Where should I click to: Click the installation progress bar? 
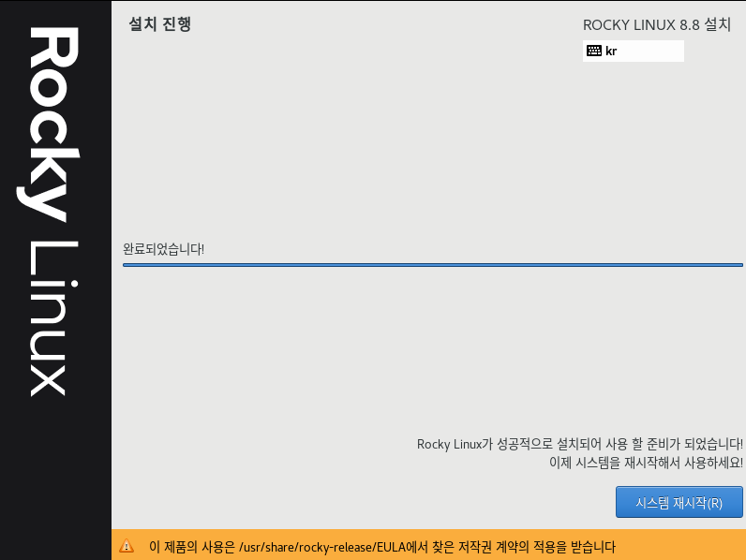pos(432,265)
